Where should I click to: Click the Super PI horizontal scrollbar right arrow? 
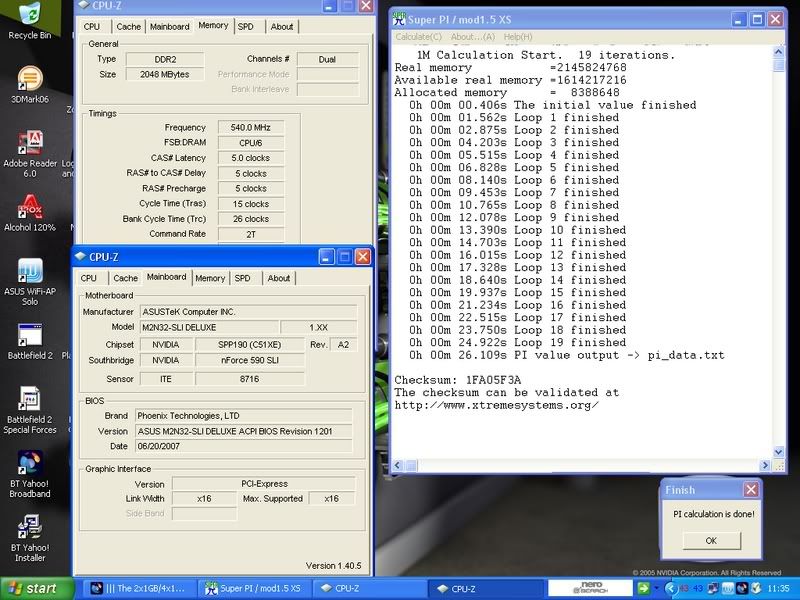click(x=764, y=465)
